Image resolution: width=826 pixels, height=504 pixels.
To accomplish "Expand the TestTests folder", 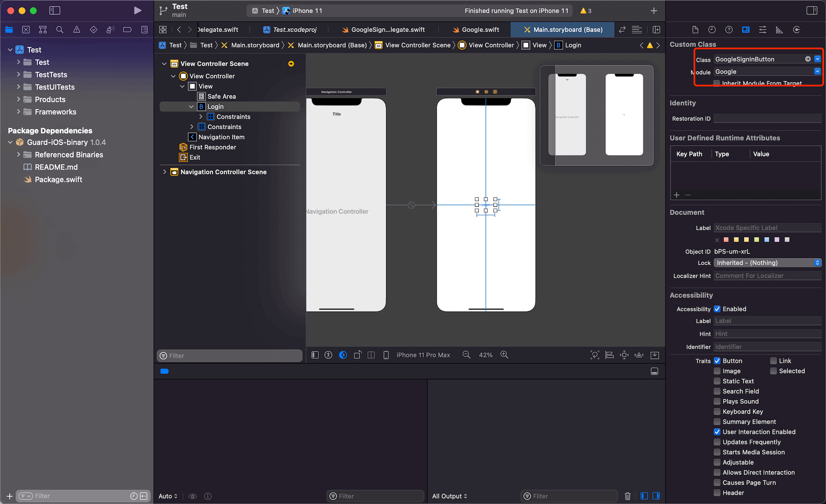I will 18,74.
